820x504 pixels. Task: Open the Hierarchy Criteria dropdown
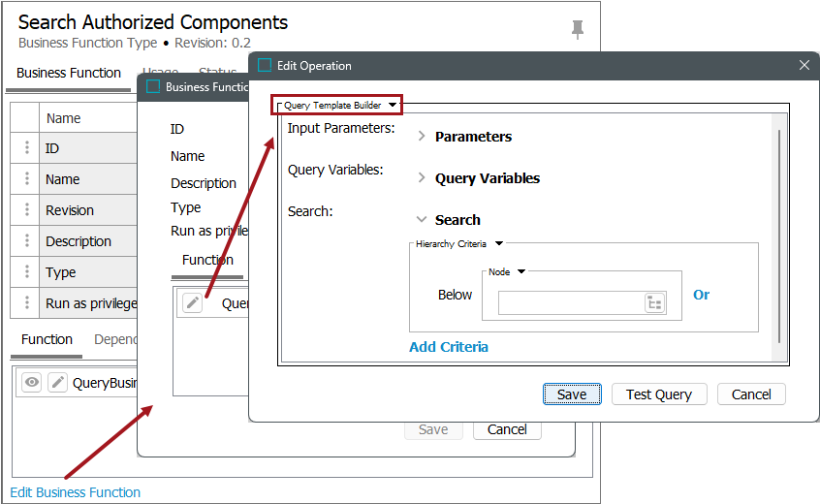pos(499,244)
